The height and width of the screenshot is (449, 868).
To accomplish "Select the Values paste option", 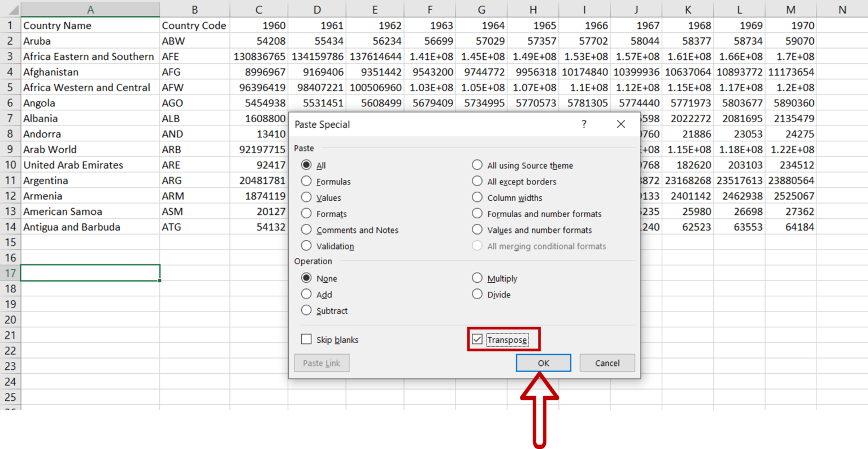I will pos(306,197).
